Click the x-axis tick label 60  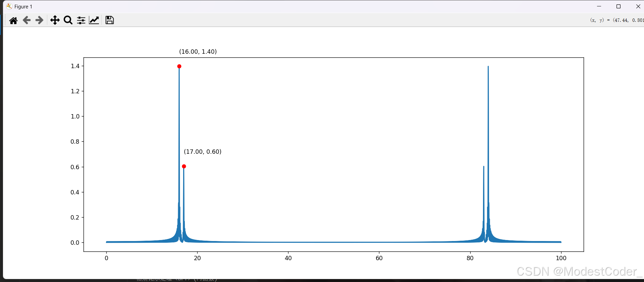(379, 258)
